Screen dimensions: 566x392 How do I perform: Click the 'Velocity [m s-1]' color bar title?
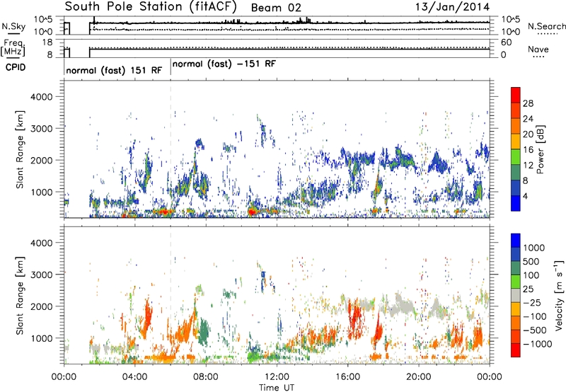pos(559,295)
